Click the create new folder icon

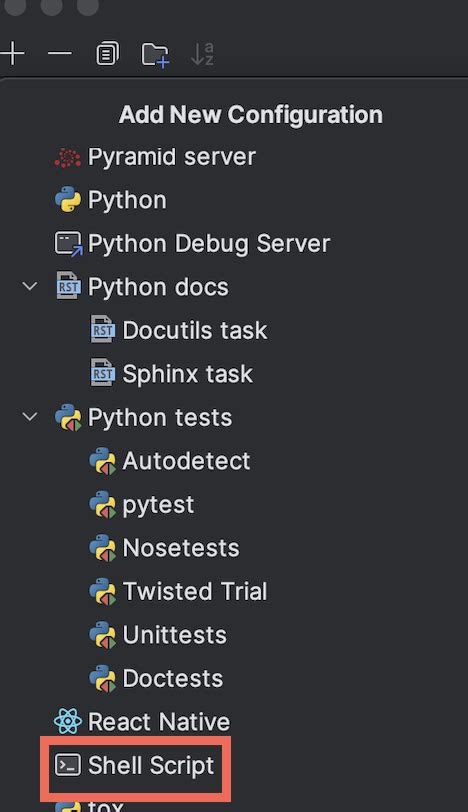pos(155,54)
